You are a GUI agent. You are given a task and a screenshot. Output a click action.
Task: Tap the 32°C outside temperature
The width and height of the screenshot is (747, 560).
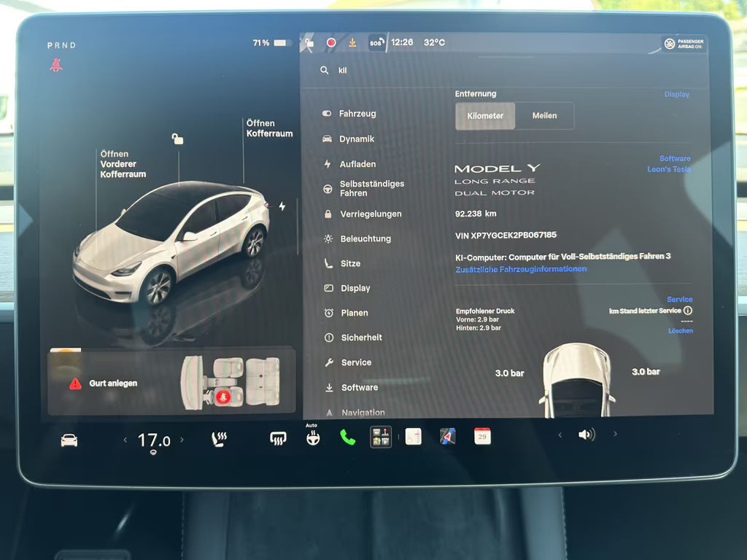pyautogui.click(x=434, y=42)
